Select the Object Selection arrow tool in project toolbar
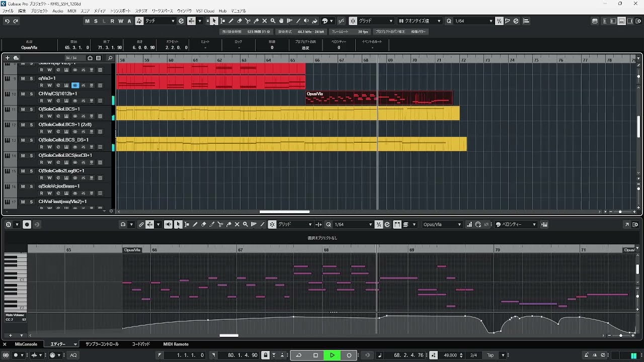 tap(214, 21)
